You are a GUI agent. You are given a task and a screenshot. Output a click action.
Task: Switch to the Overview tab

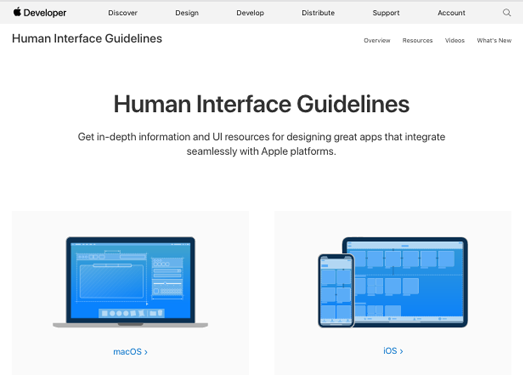pos(377,40)
